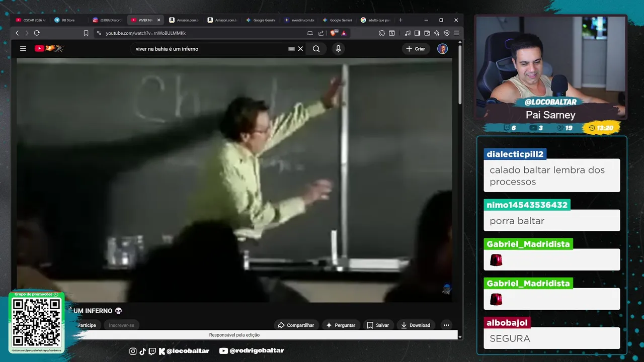This screenshot has height=362, width=644.
Task: Click chat username albobajol
Action: click(507, 323)
